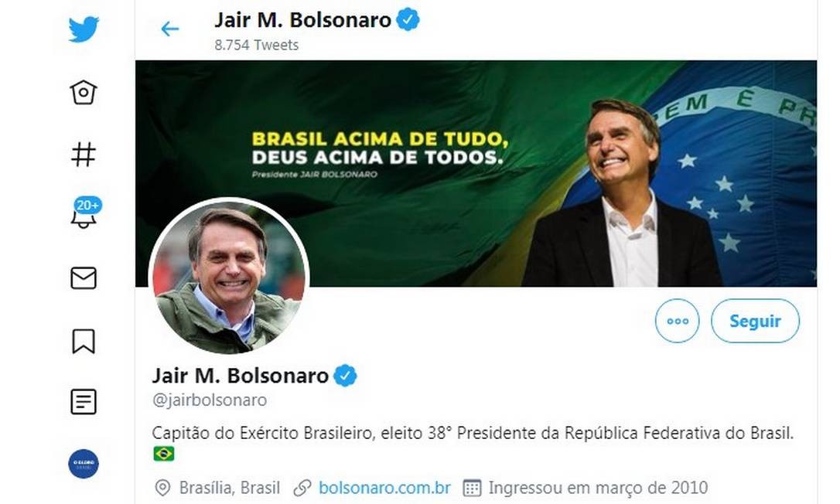
Task: Open the three-dot more options button
Action: 677,321
